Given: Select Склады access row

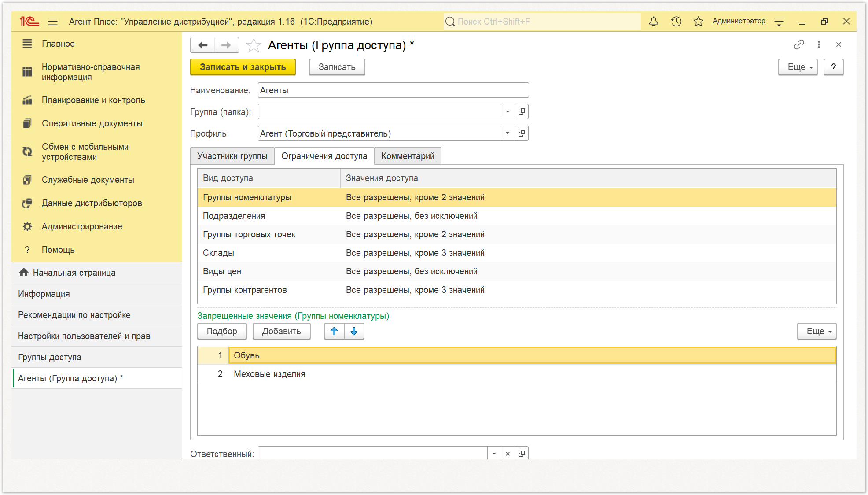Looking at the screenshot, I should point(517,253).
